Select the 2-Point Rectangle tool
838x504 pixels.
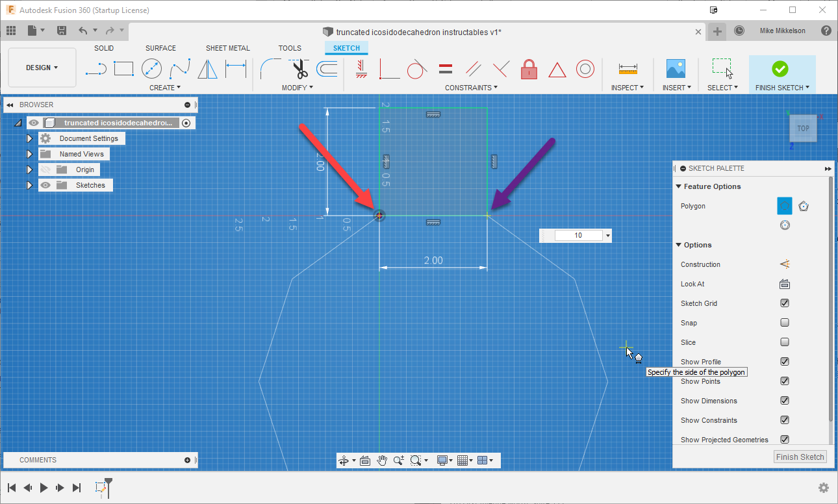(x=123, y=68)
